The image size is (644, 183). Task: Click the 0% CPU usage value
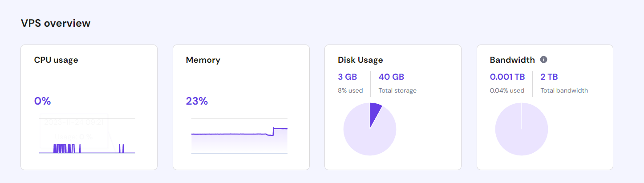[43, 101]
